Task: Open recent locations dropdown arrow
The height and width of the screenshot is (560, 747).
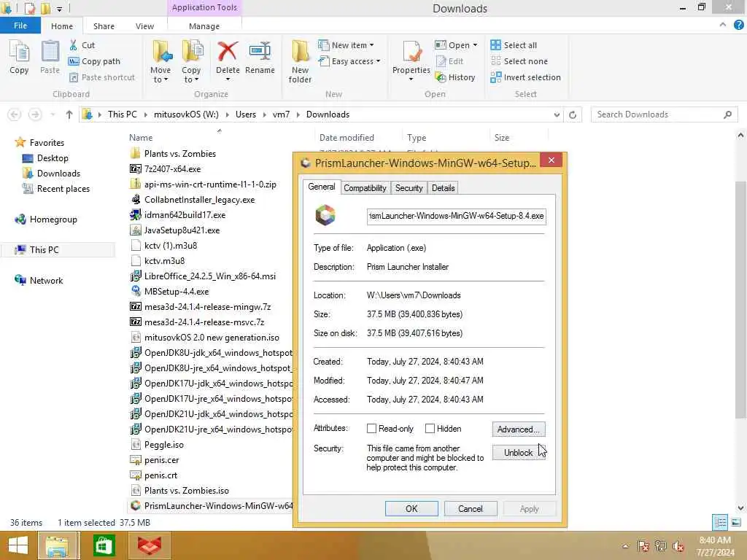Action: coord(53,114)
